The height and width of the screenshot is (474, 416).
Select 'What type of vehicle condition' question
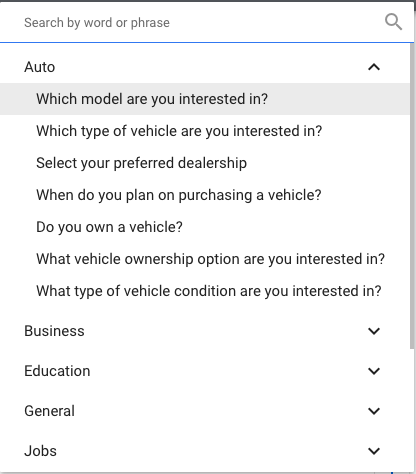[205, 291]
